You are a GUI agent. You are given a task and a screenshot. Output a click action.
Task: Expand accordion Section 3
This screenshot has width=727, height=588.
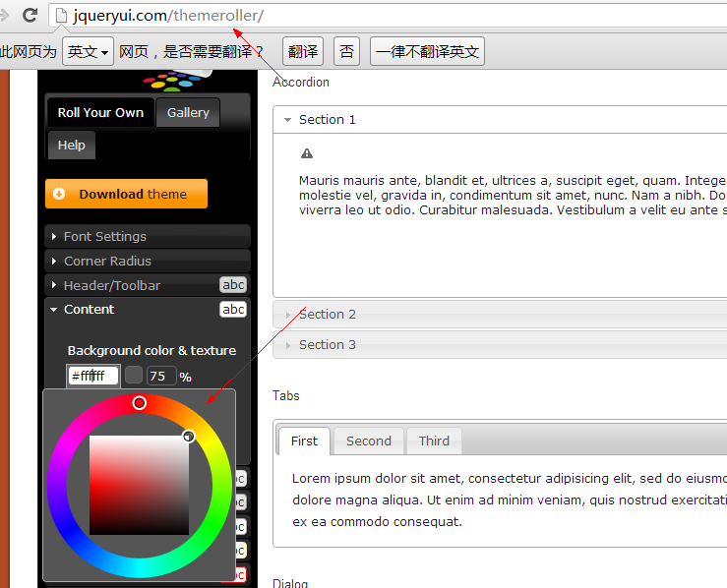click(x=500, y=345)
